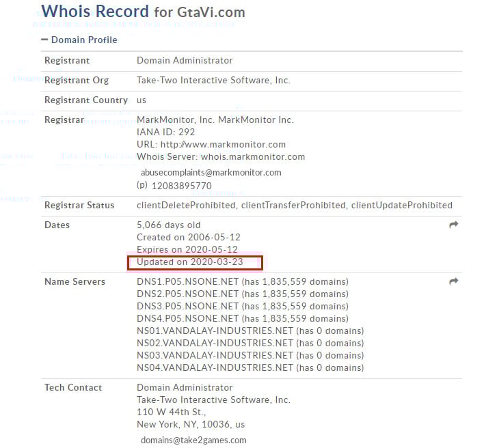This screenshot has height=448, width=484.
Task: Select 'Domain Administrator' under Tech Contact
Action: pyautogui.click(x=185, y=388)
